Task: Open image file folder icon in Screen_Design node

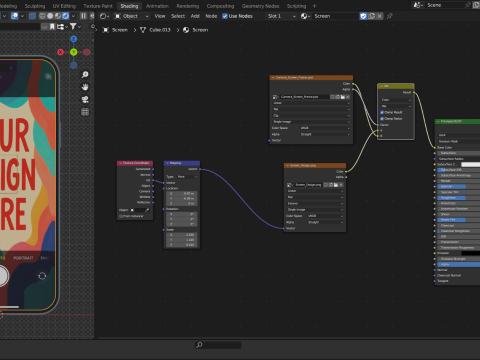Action: pyautogui.click(x=336, y=185)
